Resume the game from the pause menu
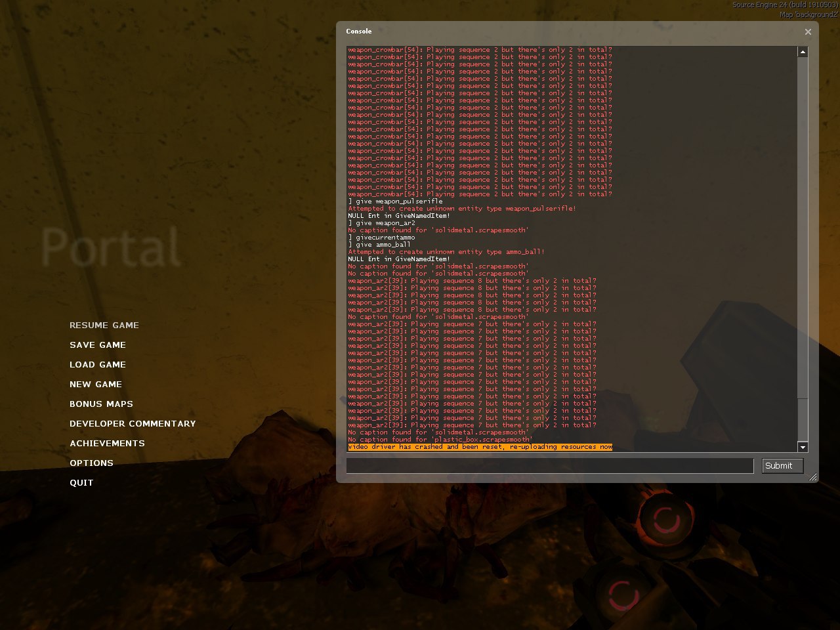Viewport: 840px width, 630px height. click(x=104, y=325)
